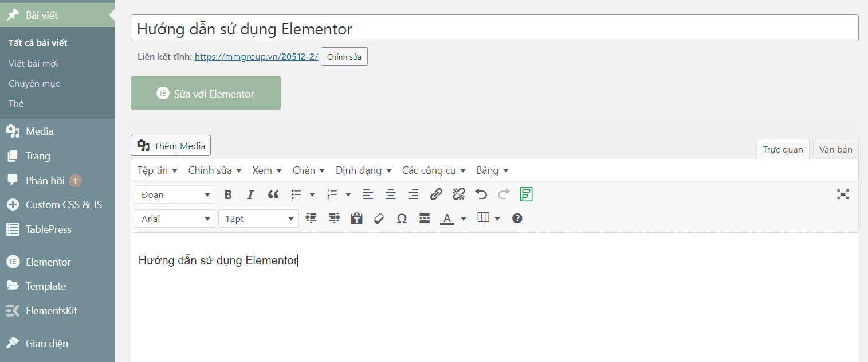This screenshot has height=362, width=868.
Task: Undo the last edit
Action: 481,195
